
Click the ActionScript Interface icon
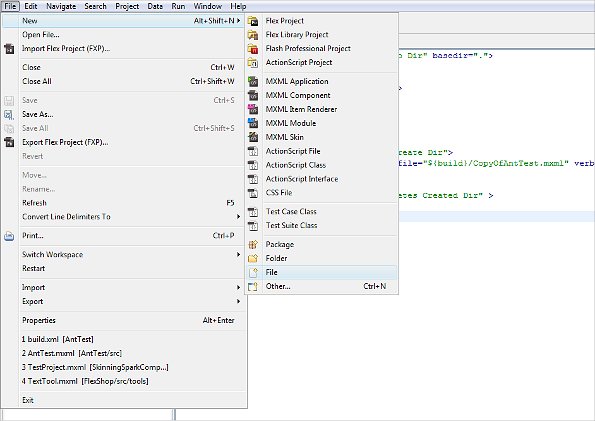(x=253, y=179)
